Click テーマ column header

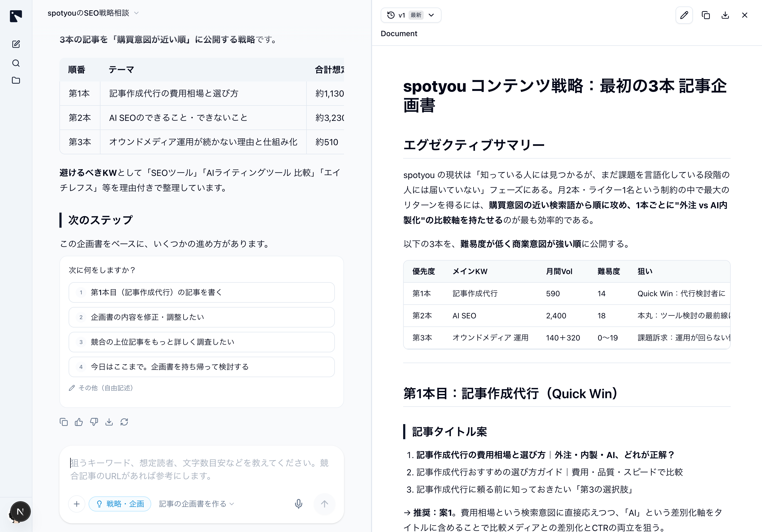click(x=121, y=70)
